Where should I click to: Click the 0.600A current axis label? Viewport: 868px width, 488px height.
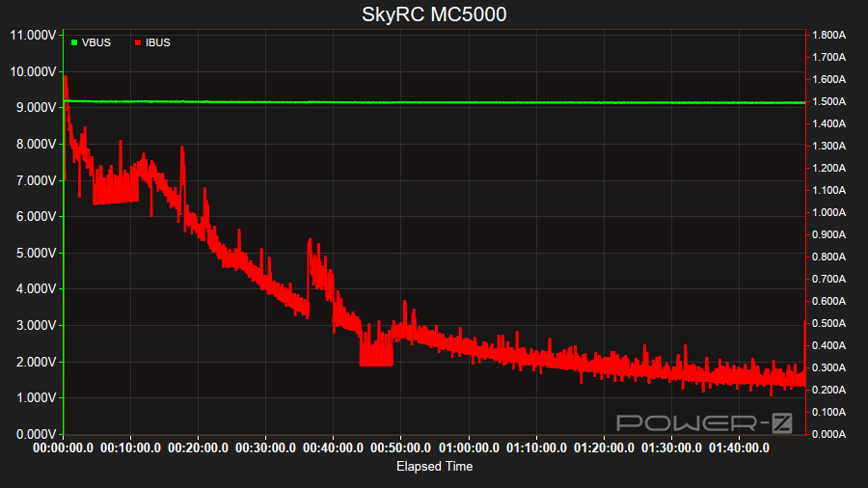click(828, 302)
